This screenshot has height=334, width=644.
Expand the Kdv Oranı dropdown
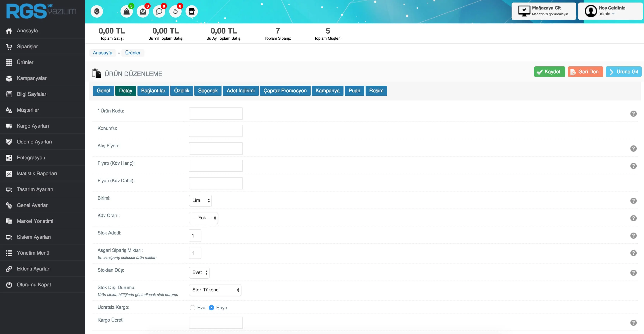pyautogui.click(x=204, y=218)
